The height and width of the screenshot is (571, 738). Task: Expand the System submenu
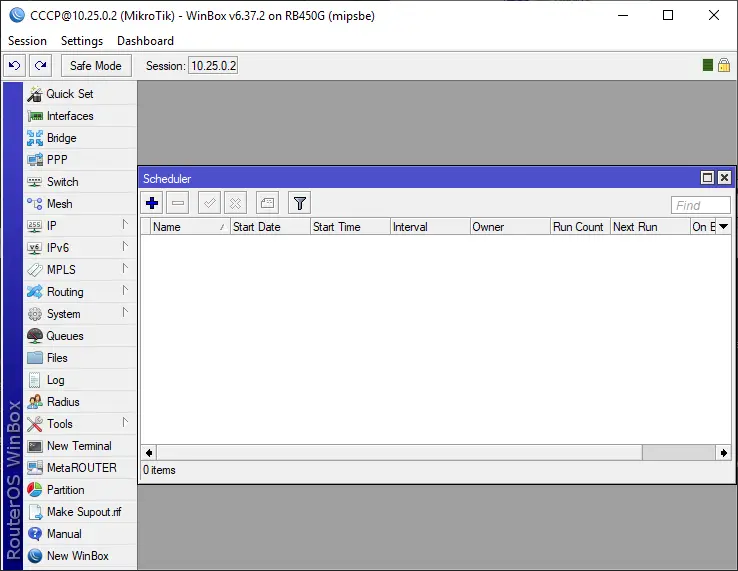point(80,314)
